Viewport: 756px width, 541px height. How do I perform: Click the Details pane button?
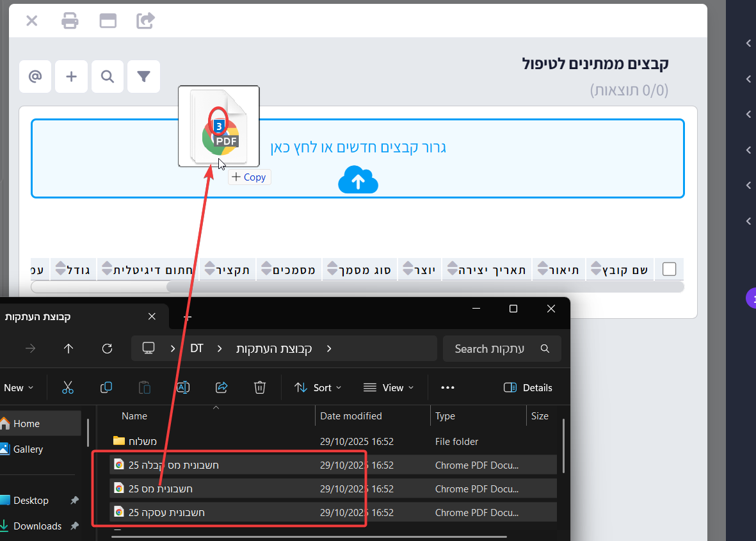click(528, 387)
